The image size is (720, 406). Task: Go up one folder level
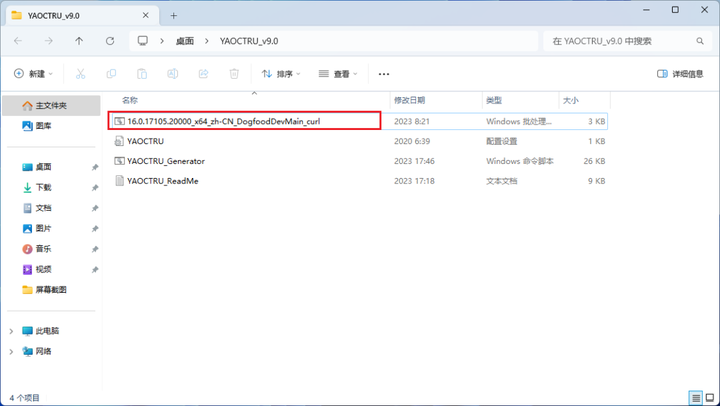point(79,41)
